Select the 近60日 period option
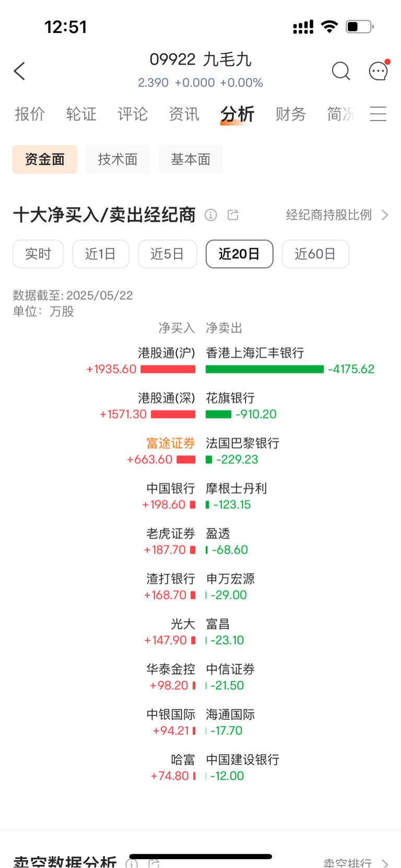The width and height of the screenshot is (401, 868). 315,254
